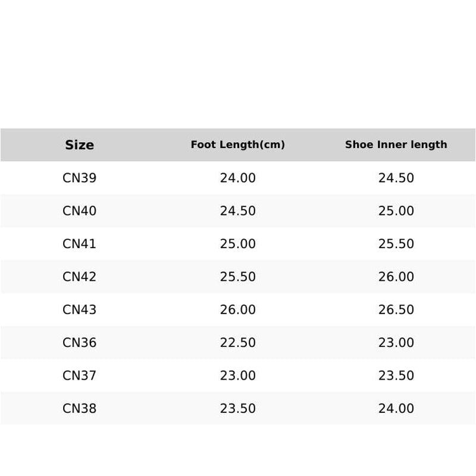The width and height of the screenshot is (476, 476).
Task: Click inner length 25.50 in CN41 row
Action: (x=396, y=244)
